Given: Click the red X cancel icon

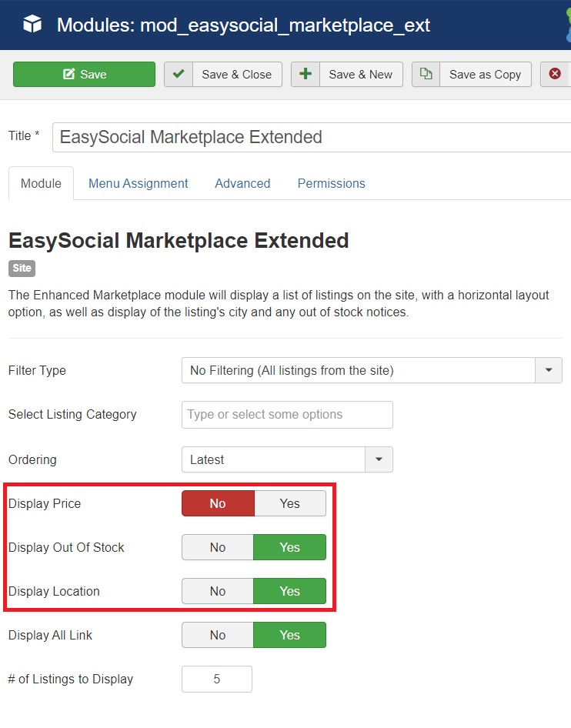Looking at the screenshot, I should 555,75.
